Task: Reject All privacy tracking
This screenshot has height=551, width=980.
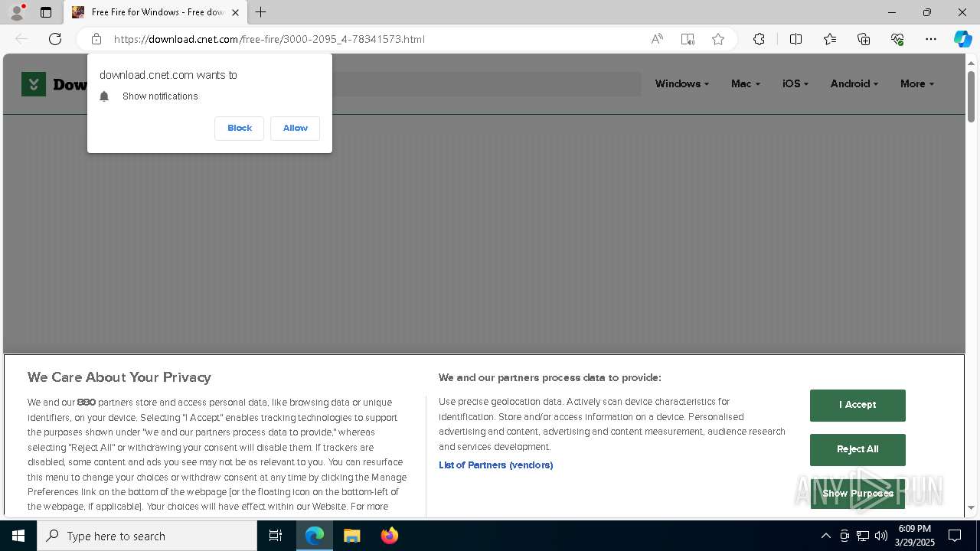Action: click(857, 449)
